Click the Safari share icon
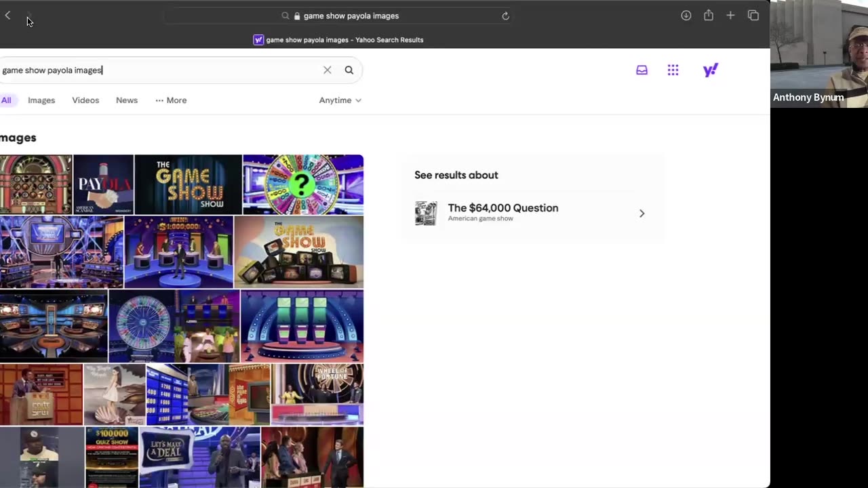 709,16
